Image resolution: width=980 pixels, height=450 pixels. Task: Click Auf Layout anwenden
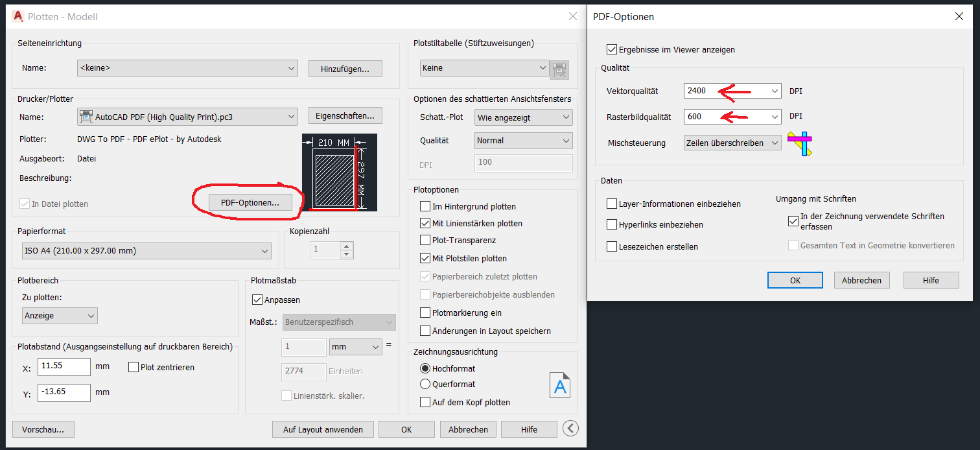322,429
